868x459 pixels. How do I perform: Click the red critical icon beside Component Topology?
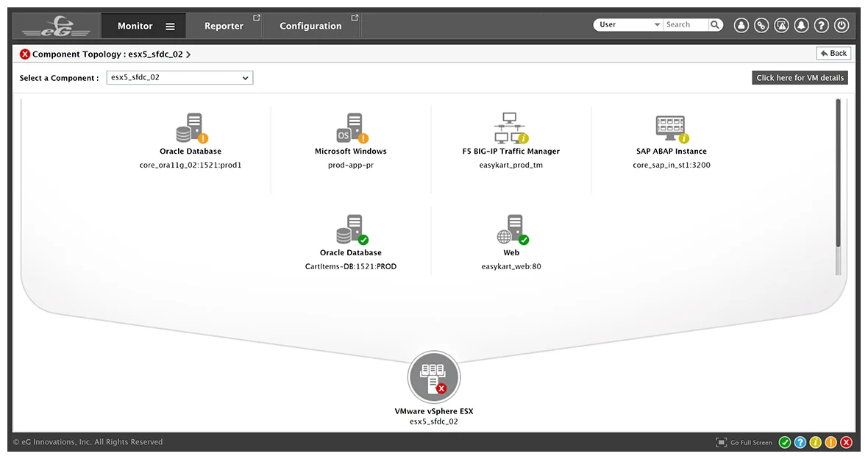pyautogui.click(x=25, y=54)
